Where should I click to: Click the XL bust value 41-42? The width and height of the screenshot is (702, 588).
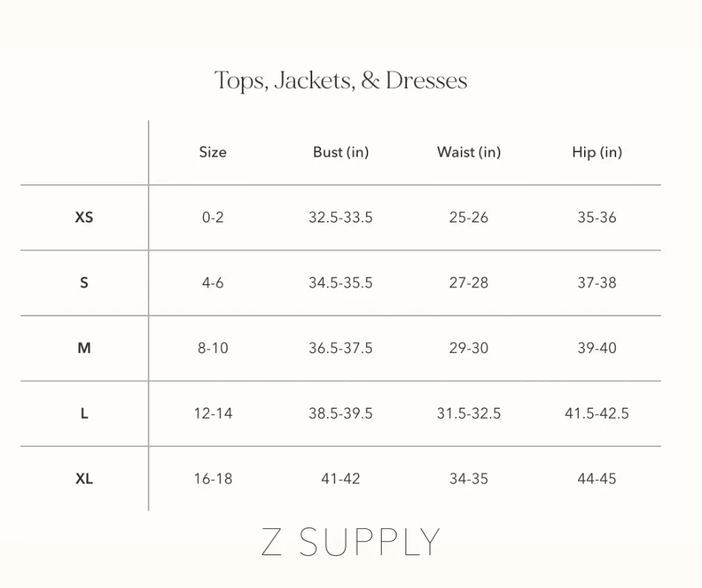341,479
